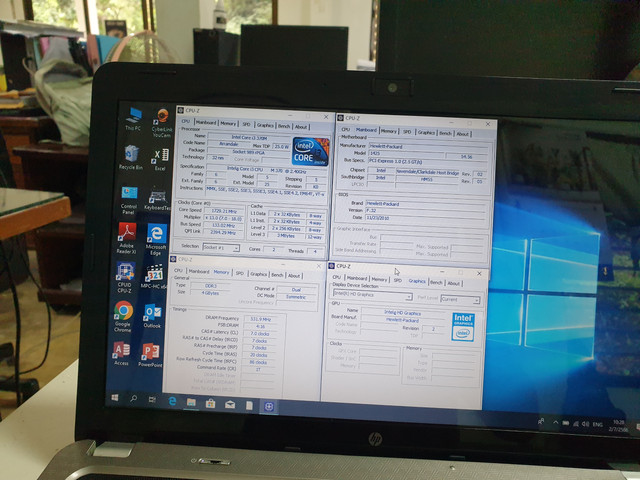
Task: Click the blank document icon on the taskbar
Action: click(x=249, y=405)
